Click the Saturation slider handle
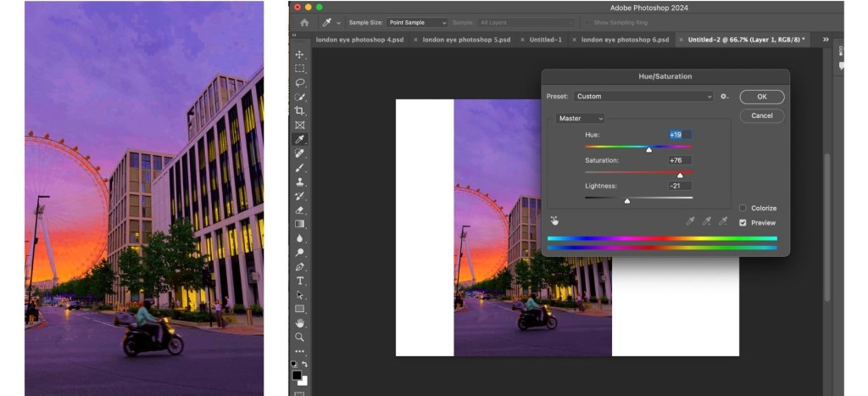The height and width of the screenshot is (396, 868). pos(681,175)
